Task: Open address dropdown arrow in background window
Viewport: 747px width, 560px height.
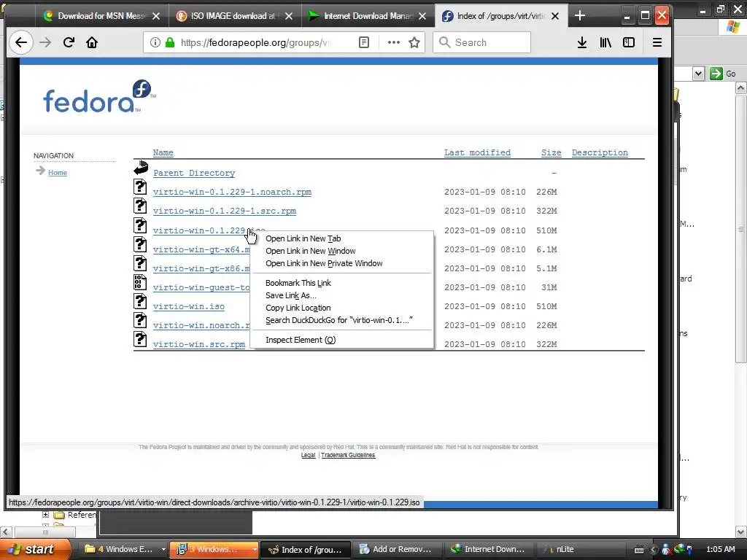Action: tap(698, 74)
